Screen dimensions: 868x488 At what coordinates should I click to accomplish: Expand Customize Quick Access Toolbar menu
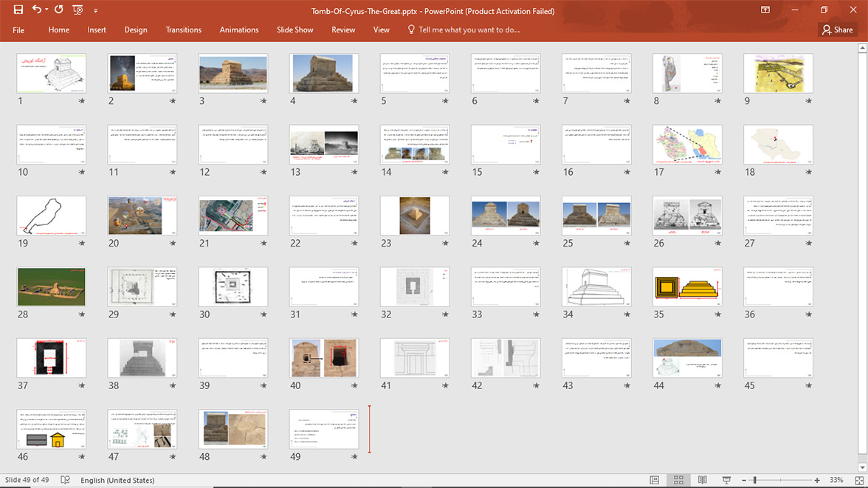(95, 10)
